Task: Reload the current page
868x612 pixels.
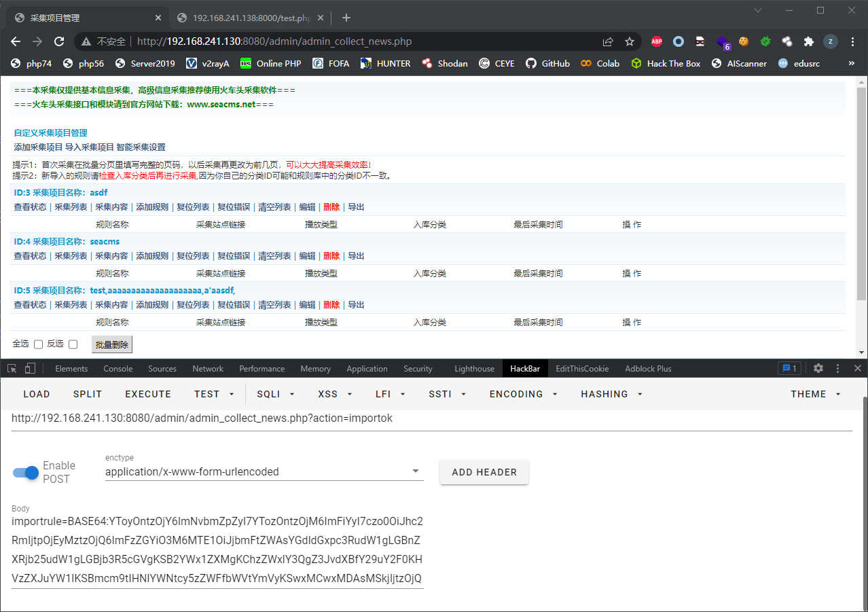Action: [x=59, y=41]
